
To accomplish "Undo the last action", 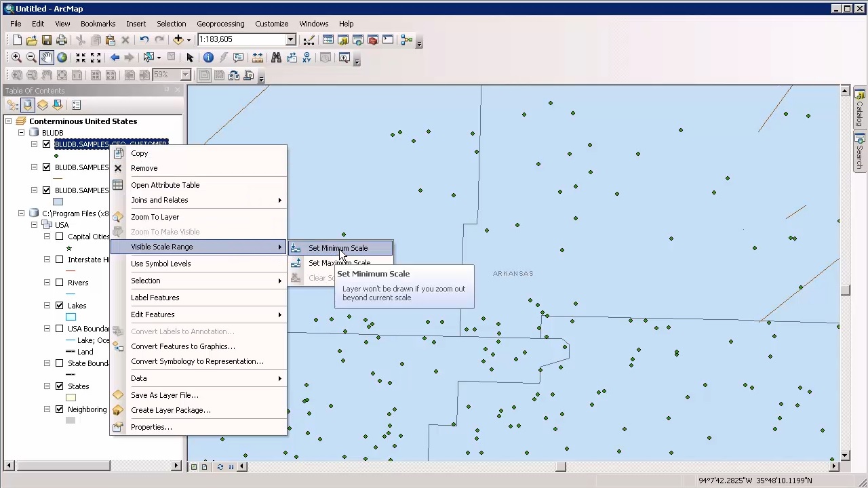I will 144,40.
